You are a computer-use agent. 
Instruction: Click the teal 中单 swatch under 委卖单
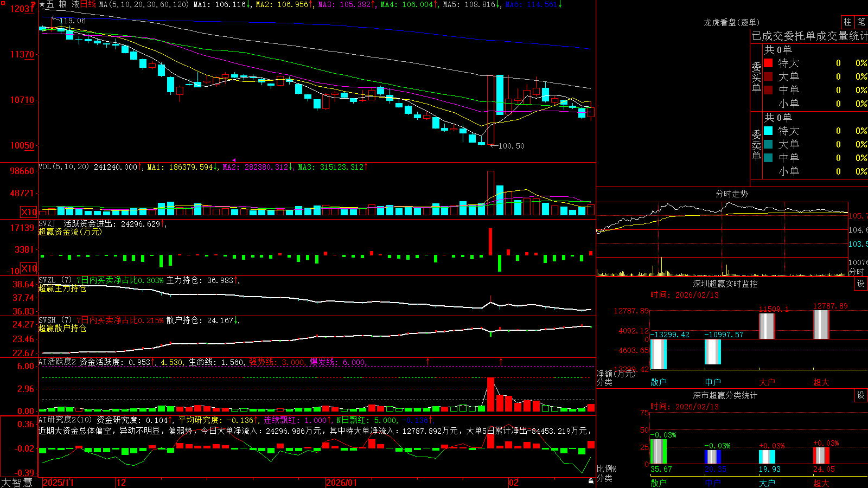click(768, 158)
